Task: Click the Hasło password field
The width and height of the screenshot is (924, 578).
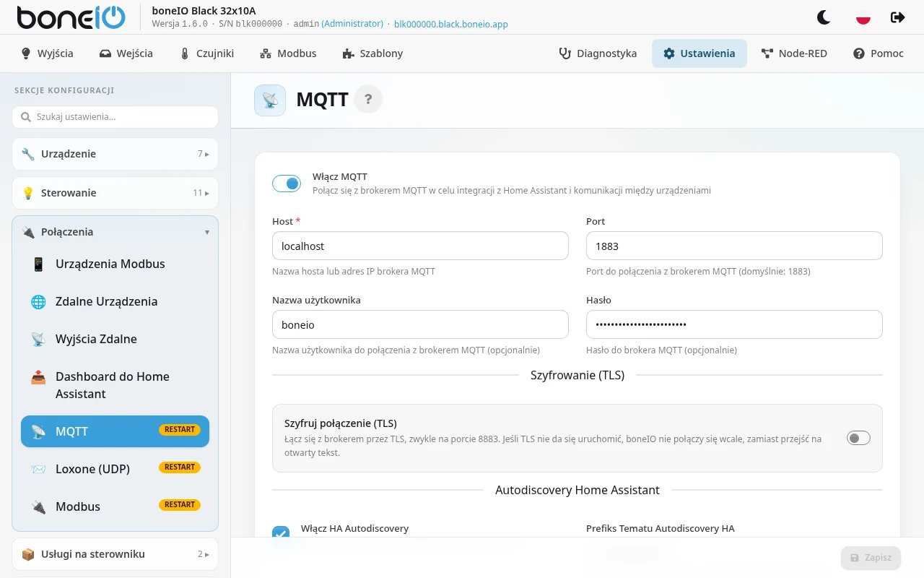Action: point(734,324)
